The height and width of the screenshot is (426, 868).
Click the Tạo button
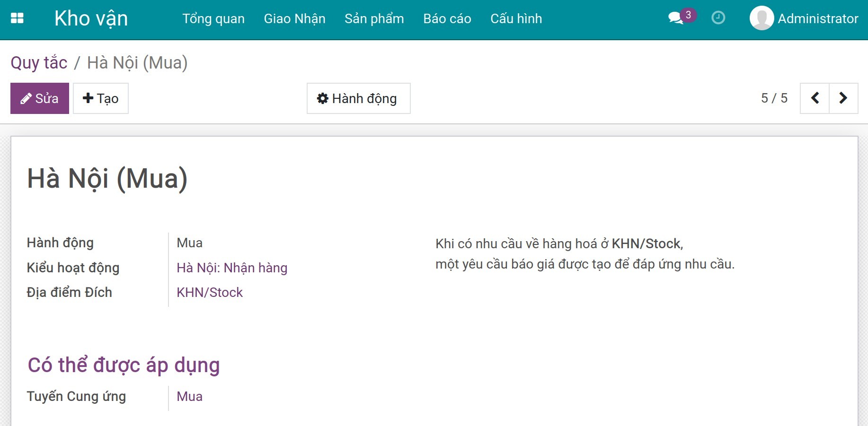pos(100,98)
